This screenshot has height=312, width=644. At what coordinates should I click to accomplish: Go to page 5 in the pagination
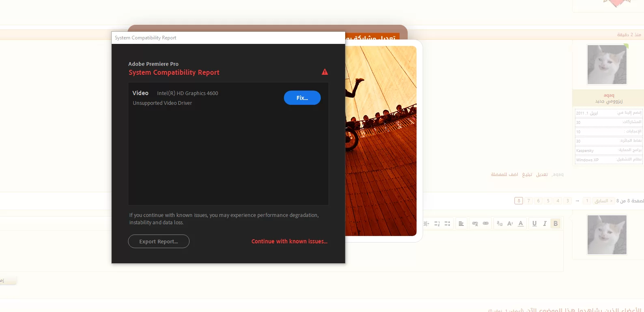[x=548, y=201]
